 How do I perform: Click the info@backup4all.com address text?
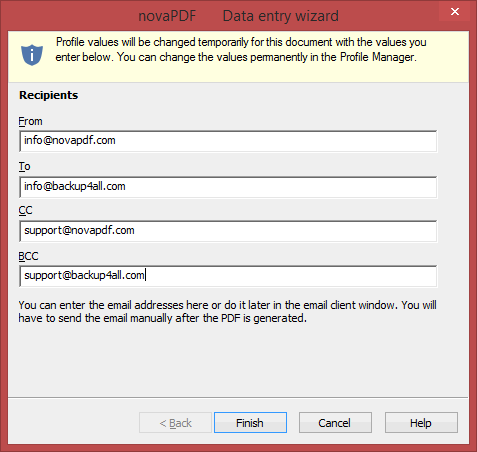point(75,186)
